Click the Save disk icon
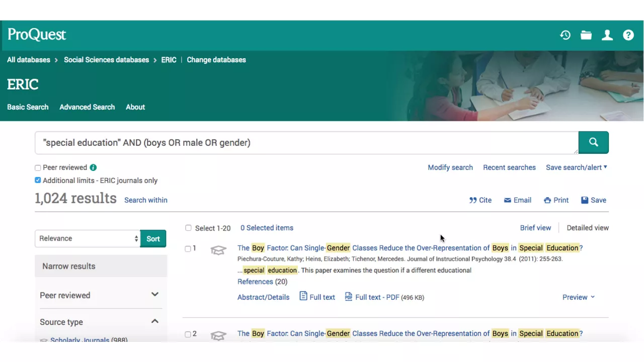 [x=585, y=200]
